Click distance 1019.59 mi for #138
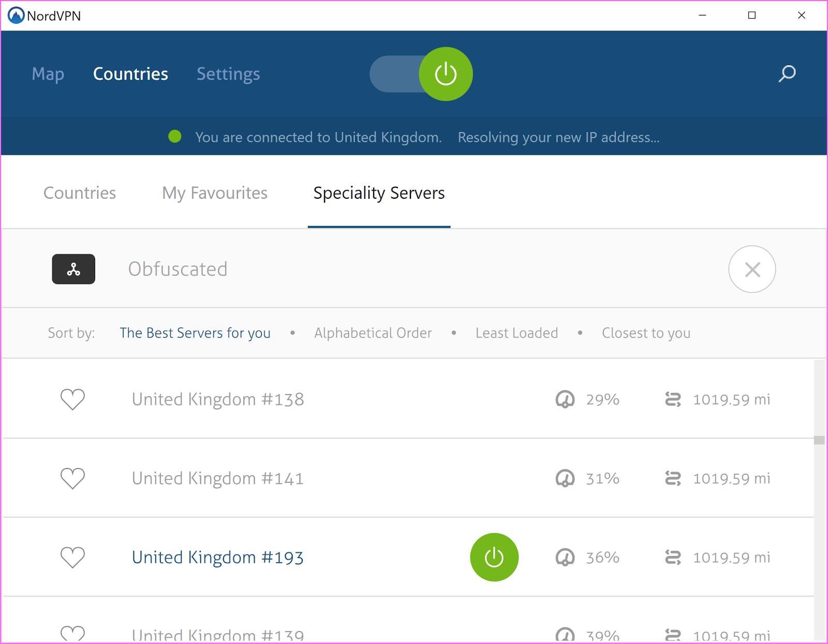Image resolution: width=828 pixels, height=644 pixels. point(732,400)
